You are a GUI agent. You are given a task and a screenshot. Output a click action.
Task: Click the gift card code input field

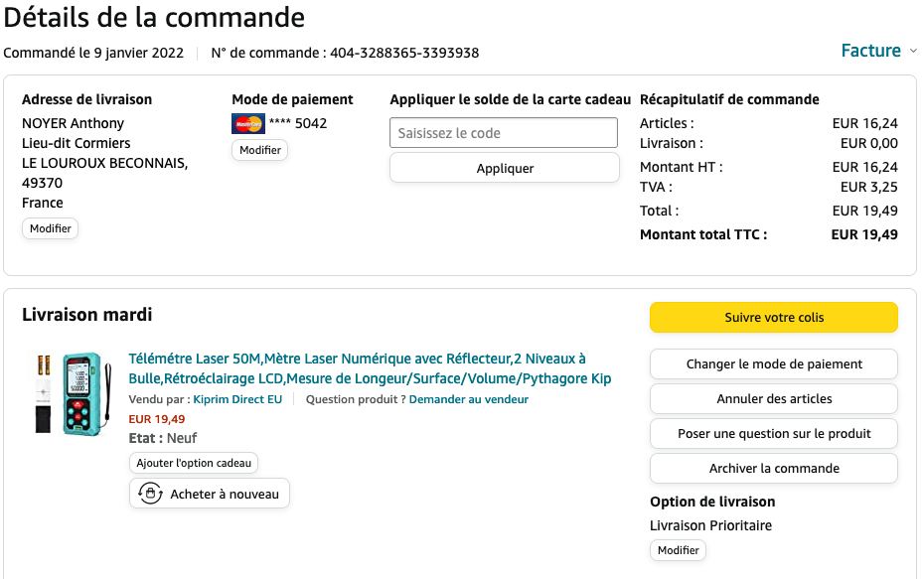504,133
